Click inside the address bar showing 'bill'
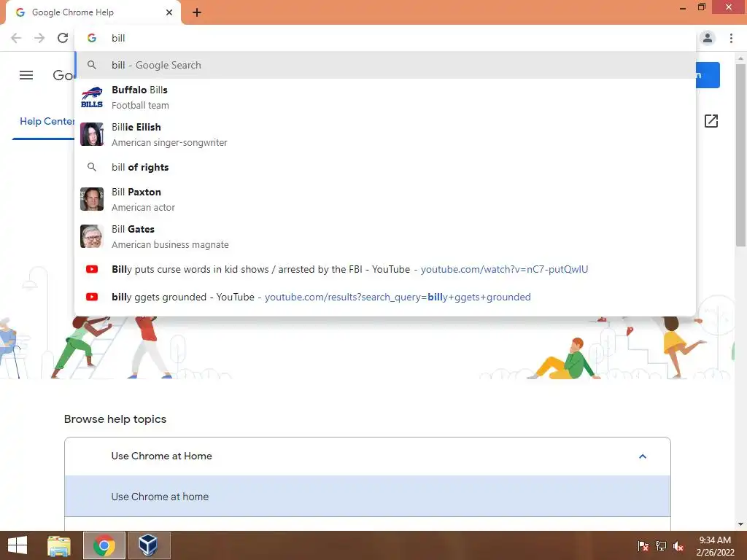 pyautogui.click(x=385, y=38)
